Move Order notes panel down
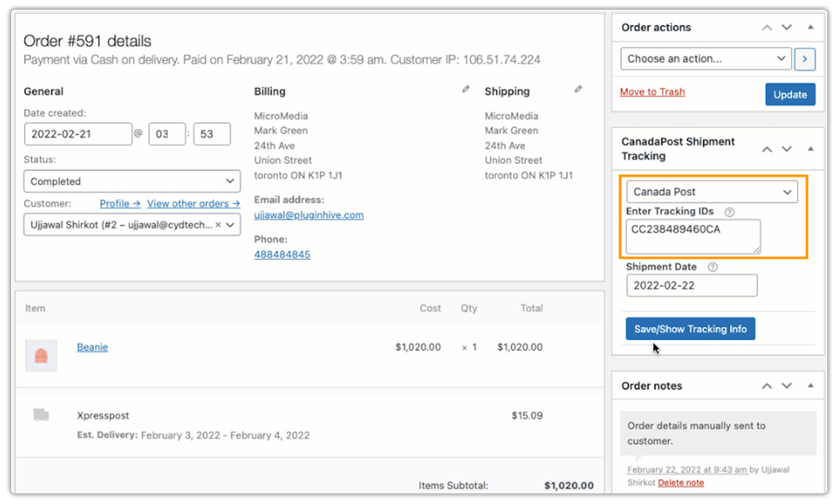The height and width of the screenshot is (504, 838). point(787,385)
